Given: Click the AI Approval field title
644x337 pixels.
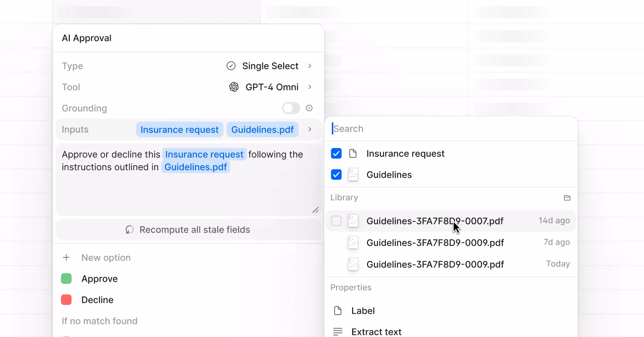Looking at the screenshot, I should 87,38.
